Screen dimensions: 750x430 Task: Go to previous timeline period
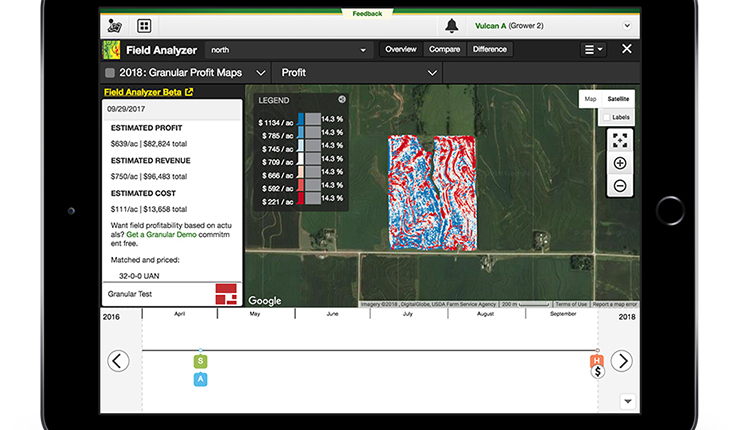point(118,361)
